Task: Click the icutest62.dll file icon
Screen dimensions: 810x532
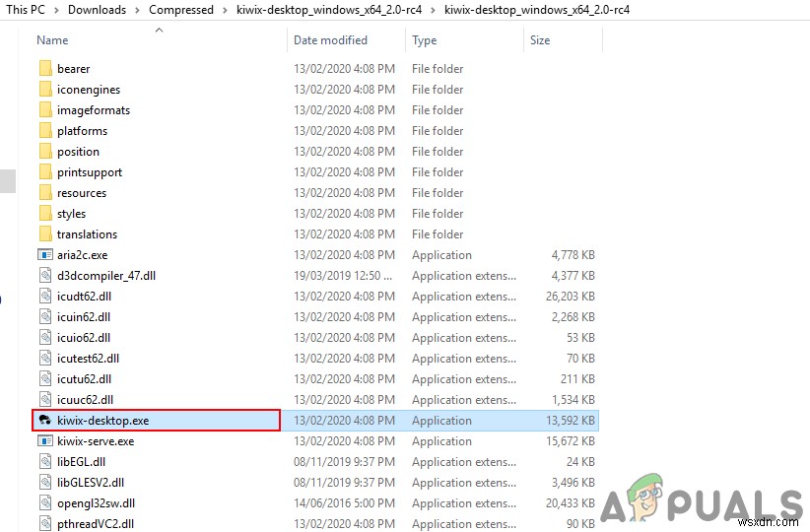Action: tap(45, 358)
